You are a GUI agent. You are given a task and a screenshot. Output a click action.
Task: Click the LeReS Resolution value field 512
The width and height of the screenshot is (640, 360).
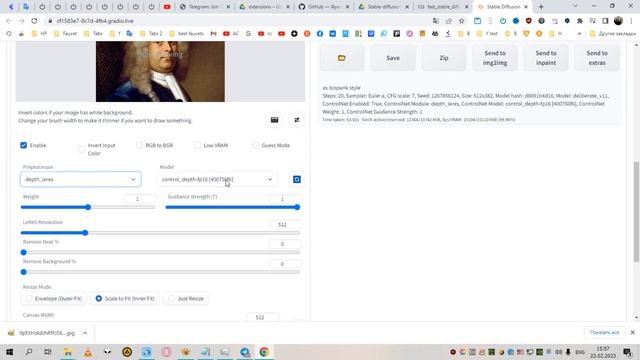[285, 224]
